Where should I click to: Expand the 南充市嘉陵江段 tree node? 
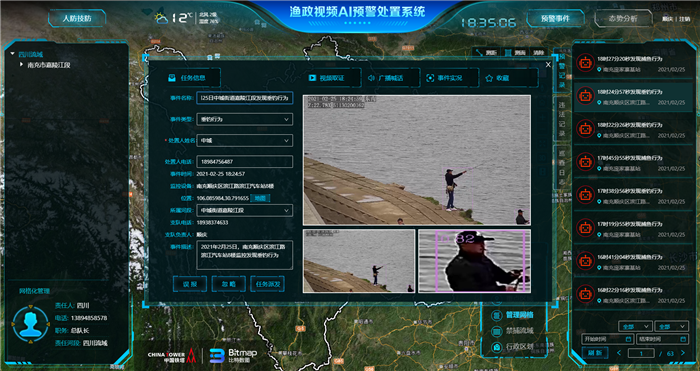point(21,65)
